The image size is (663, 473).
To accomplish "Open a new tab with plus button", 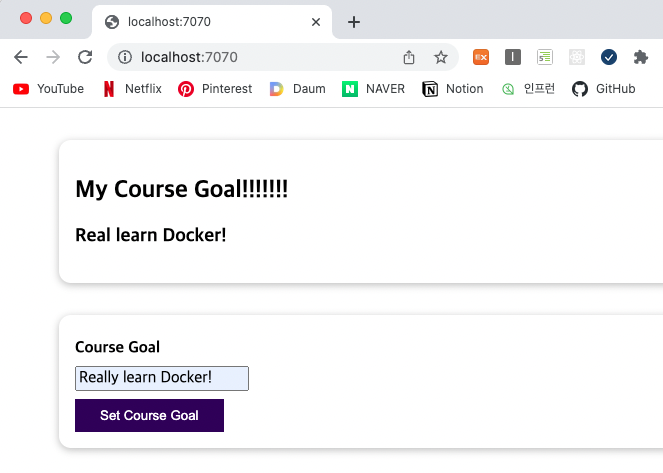I will pos(354,22).
